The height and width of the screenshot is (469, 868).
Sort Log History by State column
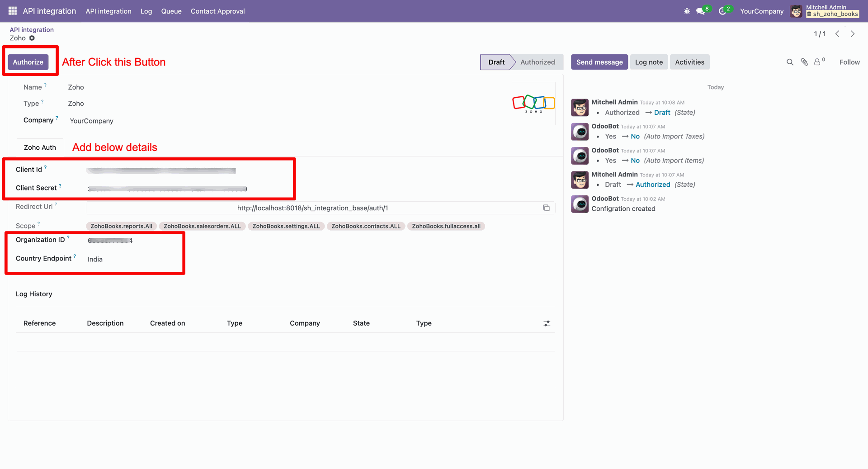click(x=361, y=323)
